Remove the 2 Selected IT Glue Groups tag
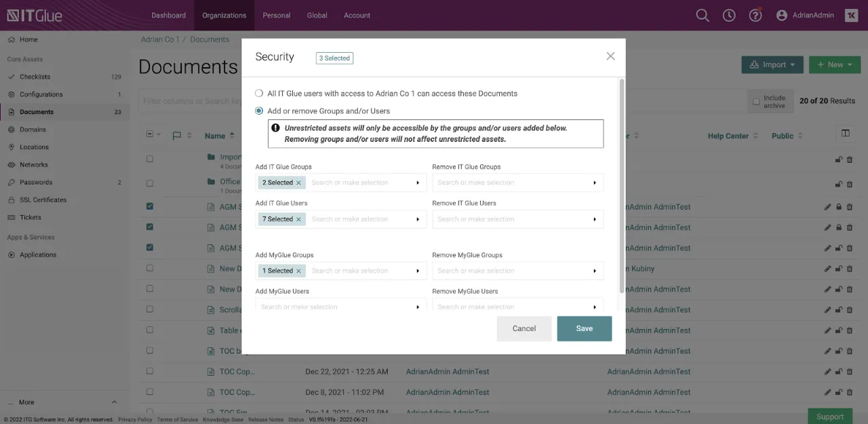868x424 pixels. pos(298,183)
